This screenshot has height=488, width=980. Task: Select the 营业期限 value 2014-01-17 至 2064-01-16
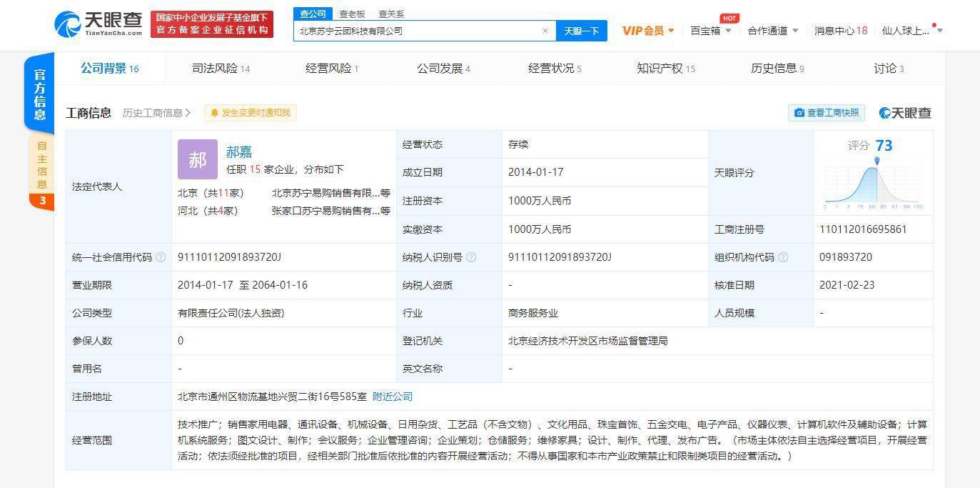click(x=243, y=285)
